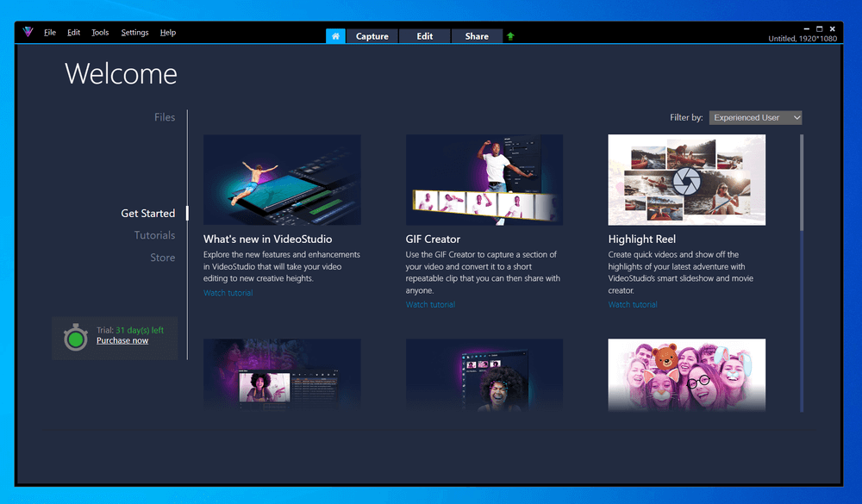Switch to the Edit workspace tab
Screen dimensions: 862x504
(x=424, y=36)
